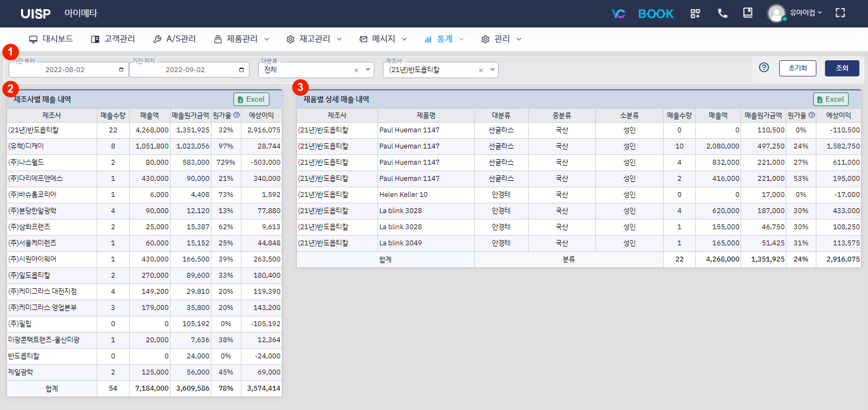
Task: Click the La blink 3049 product cell
Action: (426, 243)
